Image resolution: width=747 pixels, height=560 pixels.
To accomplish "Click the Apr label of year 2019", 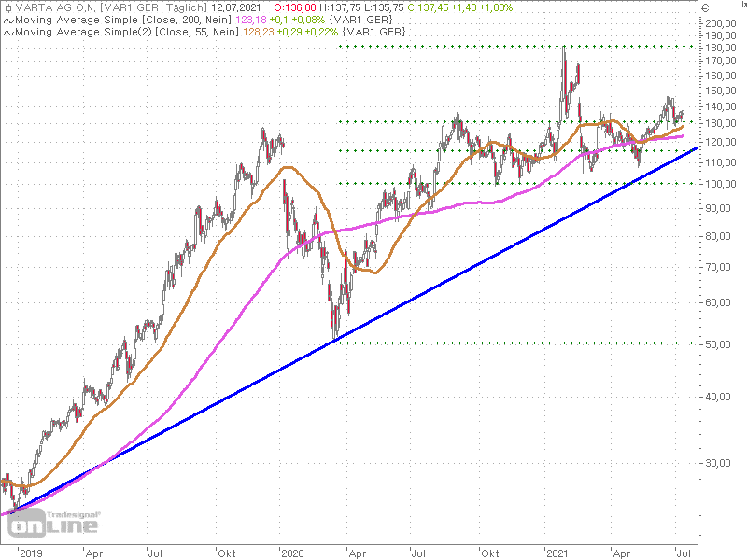I will [x=94, y=553].
